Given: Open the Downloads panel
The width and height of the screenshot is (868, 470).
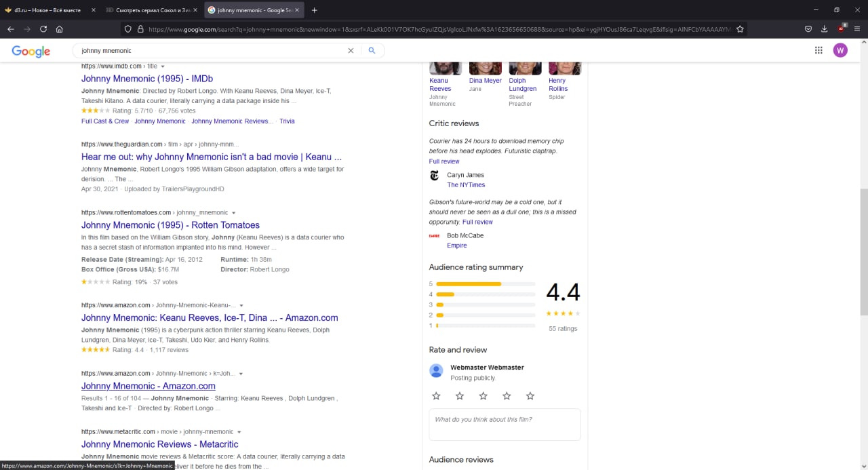Looking at the screenshot, I should (x=825, y=29).
